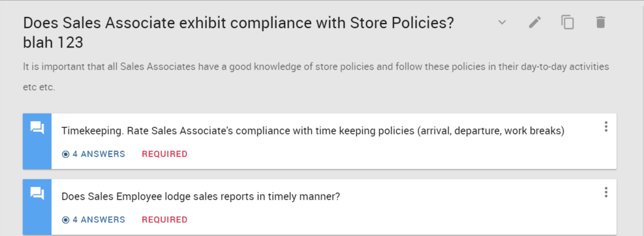644x236 pixels.
Task: Click the 'etc etc.' line of the description
Action: click(38, 88)
